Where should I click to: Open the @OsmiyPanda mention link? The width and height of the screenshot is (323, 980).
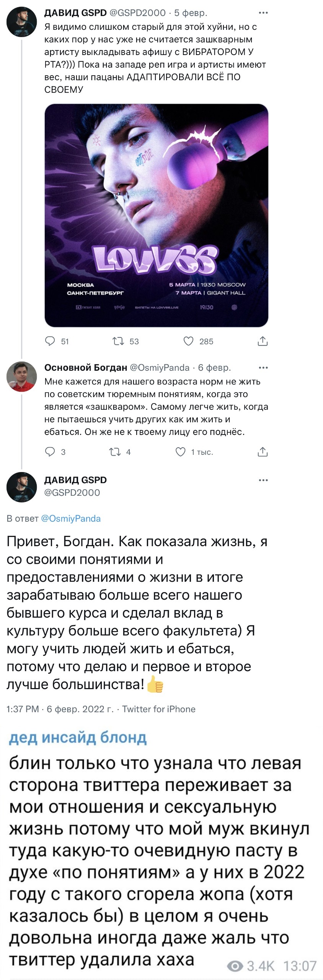(x=71, y=518)
